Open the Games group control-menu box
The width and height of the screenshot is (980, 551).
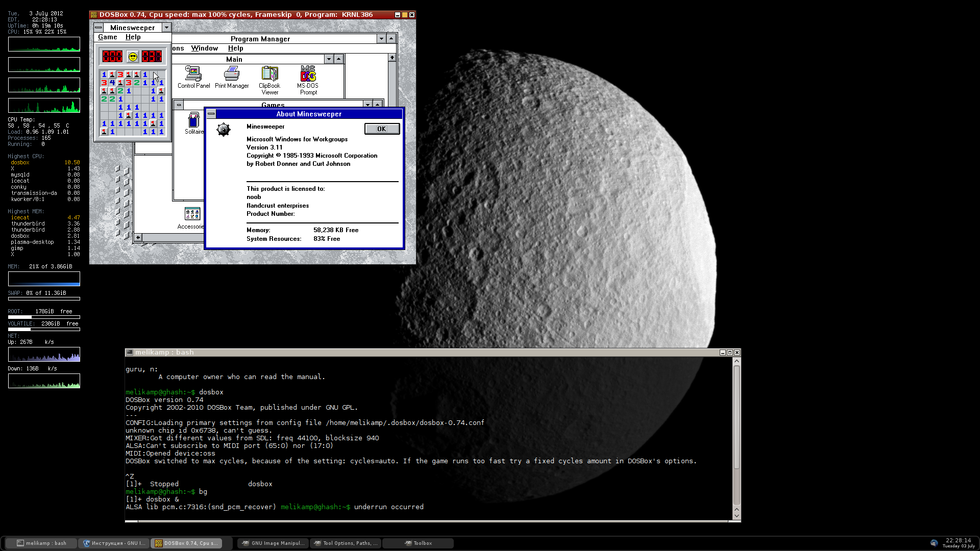[x=179, y=105]
